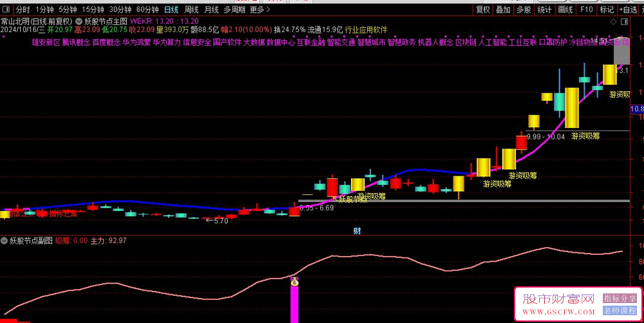Open the 统计 statistics tool

pyautogui.click(x=545, y=10)
